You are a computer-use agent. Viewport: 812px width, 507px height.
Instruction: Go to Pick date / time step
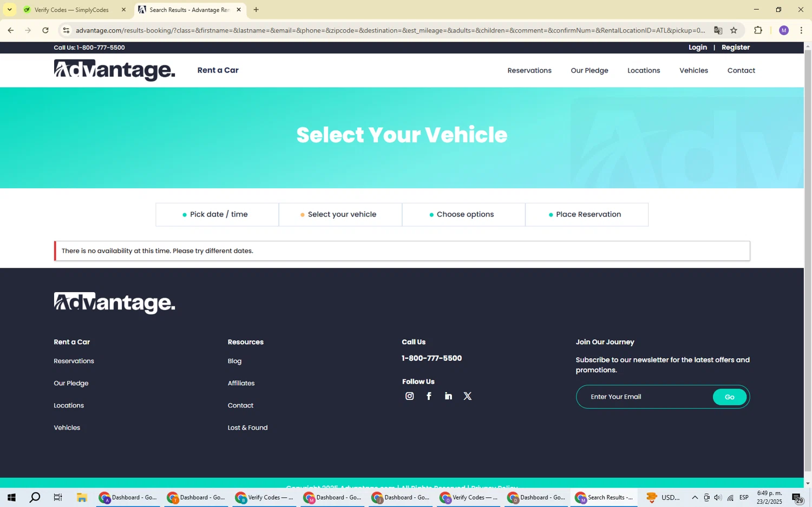(x=217, y=214)
